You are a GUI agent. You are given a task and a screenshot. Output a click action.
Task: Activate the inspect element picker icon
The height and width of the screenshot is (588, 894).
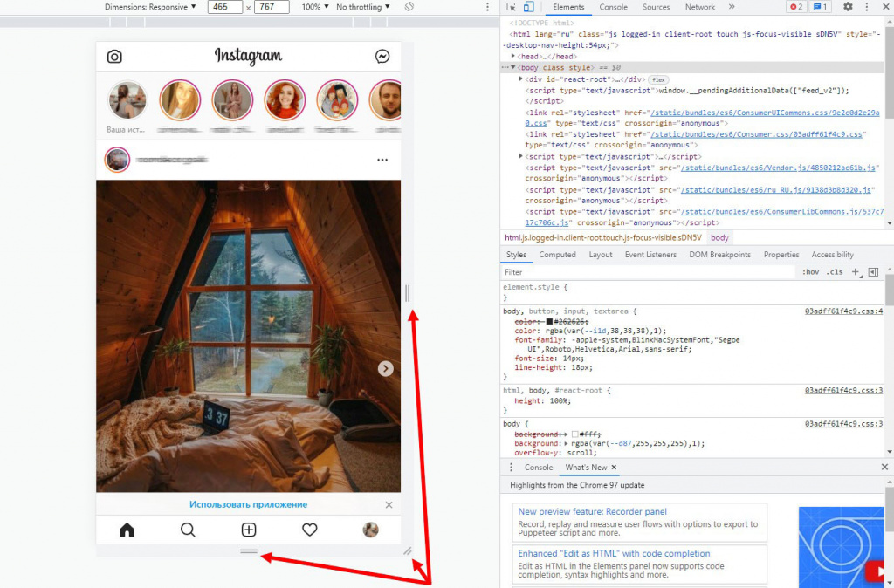pyautogui.click(x=511, y=7)
